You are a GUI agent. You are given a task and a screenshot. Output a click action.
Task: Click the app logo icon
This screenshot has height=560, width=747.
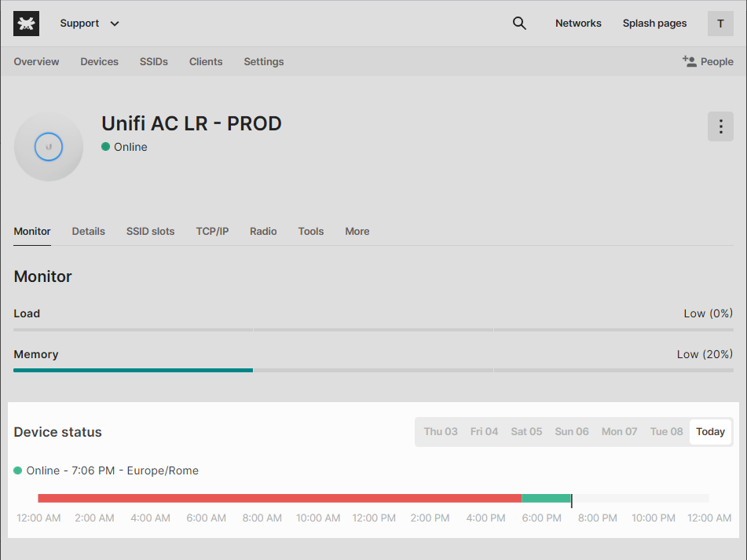[26, 24]
